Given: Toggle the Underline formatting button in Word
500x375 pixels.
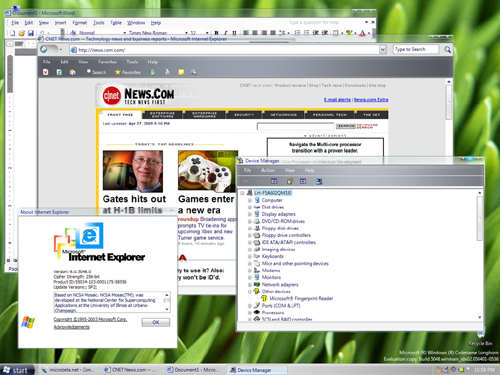Looking at the screenshot, I should (234, 33).
